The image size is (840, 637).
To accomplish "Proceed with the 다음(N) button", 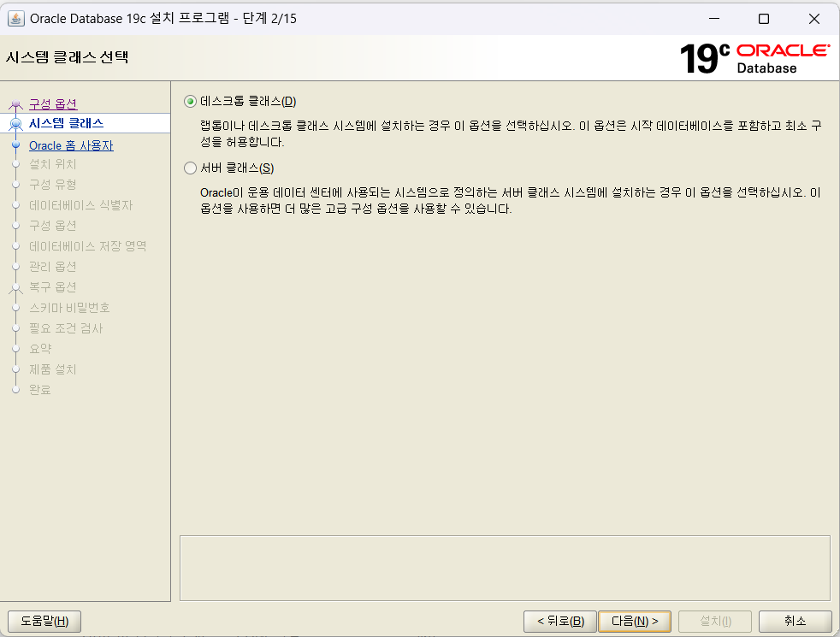I will click(635, 622).
